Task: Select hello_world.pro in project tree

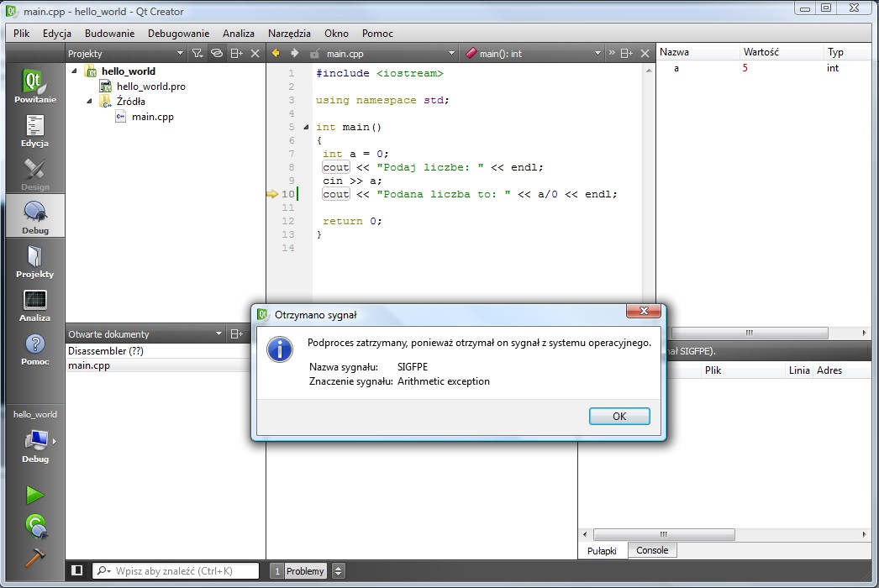Action: [150, 87]
